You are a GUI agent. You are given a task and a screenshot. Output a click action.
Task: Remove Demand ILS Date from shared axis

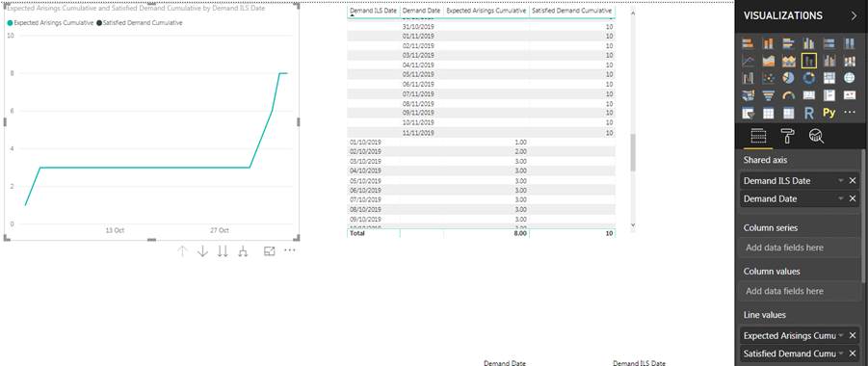pos(853,181)
